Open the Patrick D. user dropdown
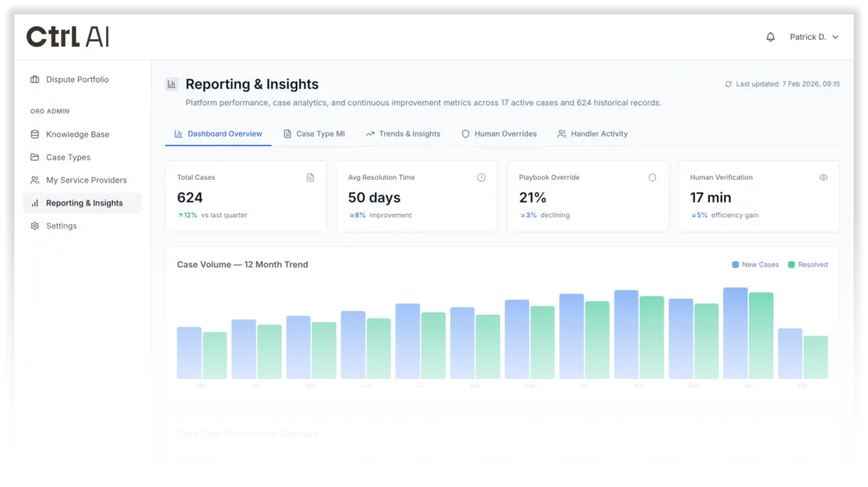This screenshot has width=868, height=487. tap(814, 37)
